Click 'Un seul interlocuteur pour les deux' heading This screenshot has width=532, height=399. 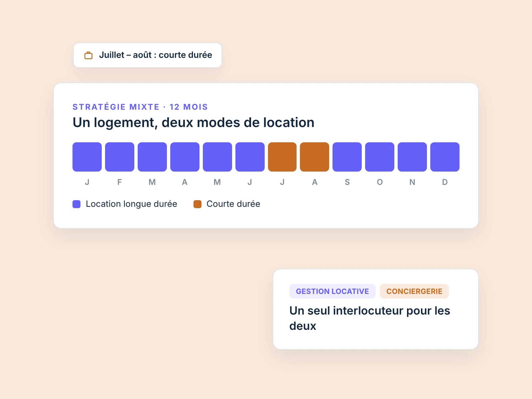[x=370, y=318]
